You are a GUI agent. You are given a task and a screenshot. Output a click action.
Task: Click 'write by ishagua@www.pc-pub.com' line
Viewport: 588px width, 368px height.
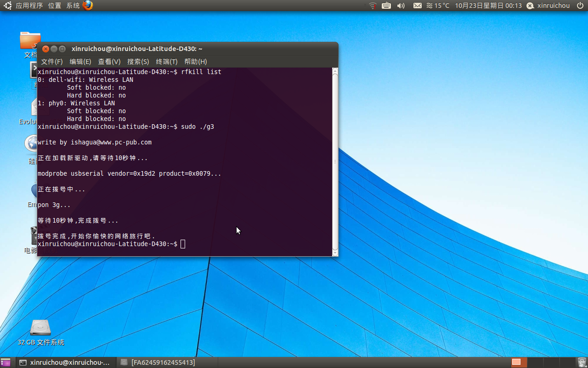95,142
